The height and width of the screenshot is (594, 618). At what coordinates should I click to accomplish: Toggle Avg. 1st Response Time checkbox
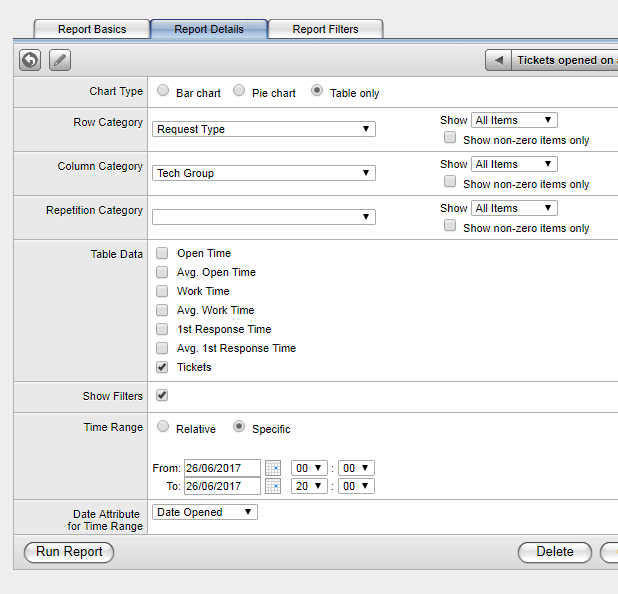click(x=162, y=348)
